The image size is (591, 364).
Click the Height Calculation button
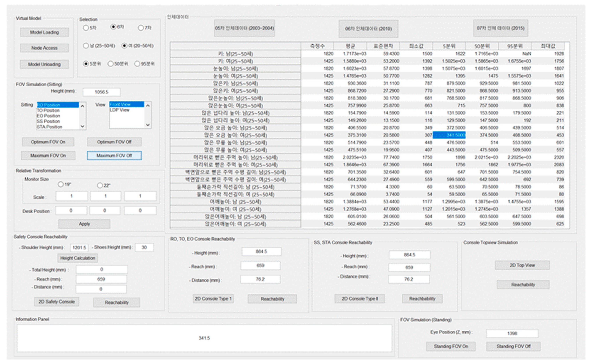(78, 258)
